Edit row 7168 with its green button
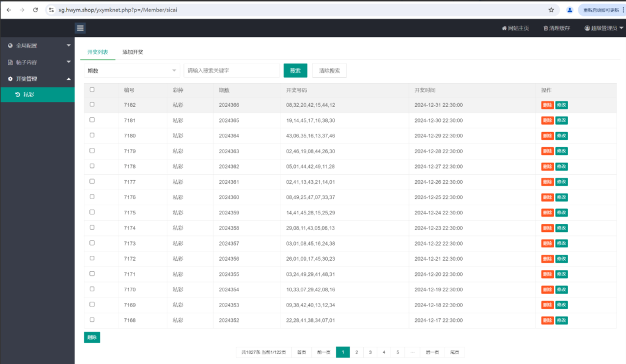 tap(561, 321)
